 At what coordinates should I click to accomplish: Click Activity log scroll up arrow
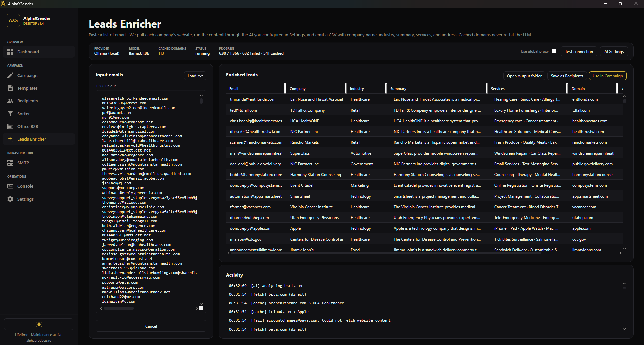tap(624, 284)
